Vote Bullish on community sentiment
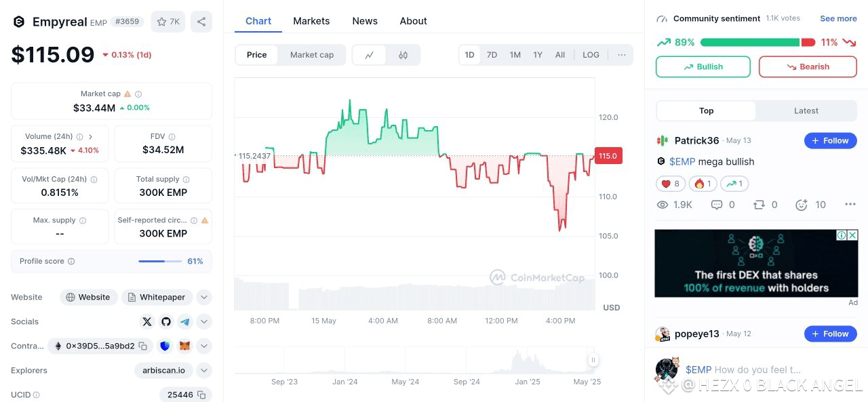 [703, 67]
